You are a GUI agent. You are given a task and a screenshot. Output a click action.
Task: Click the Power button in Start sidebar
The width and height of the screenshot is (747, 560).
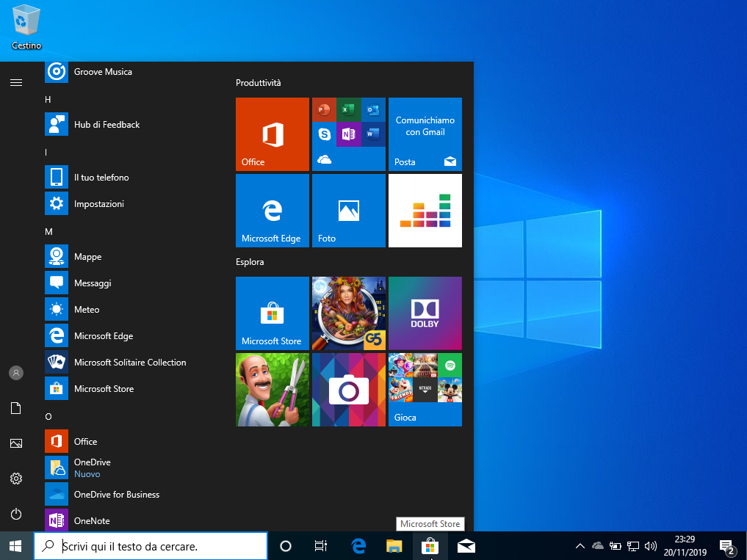[16, 514]
